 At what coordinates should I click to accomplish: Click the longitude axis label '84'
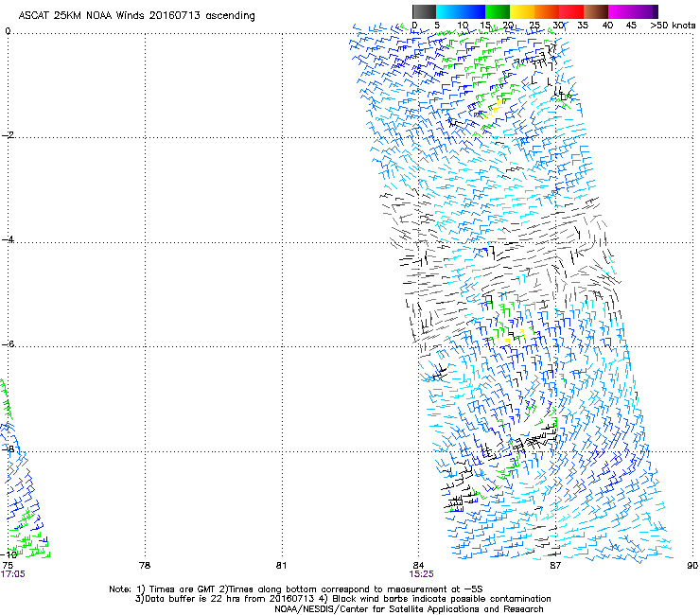point(418,566)
